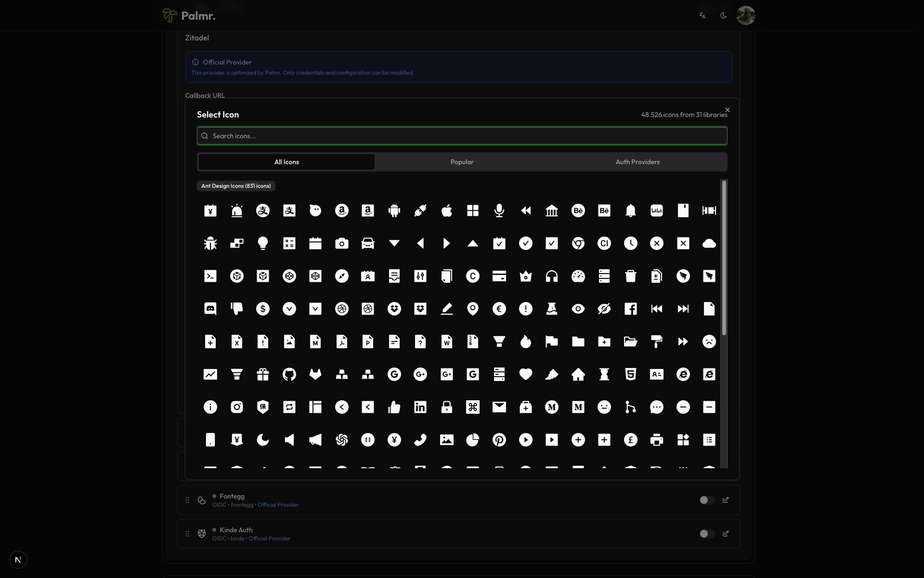Edit the Kinde Auth provider

(726, 534)
